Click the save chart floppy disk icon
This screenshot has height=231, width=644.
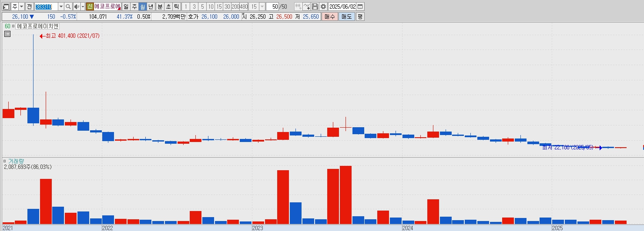pos(315,7)
